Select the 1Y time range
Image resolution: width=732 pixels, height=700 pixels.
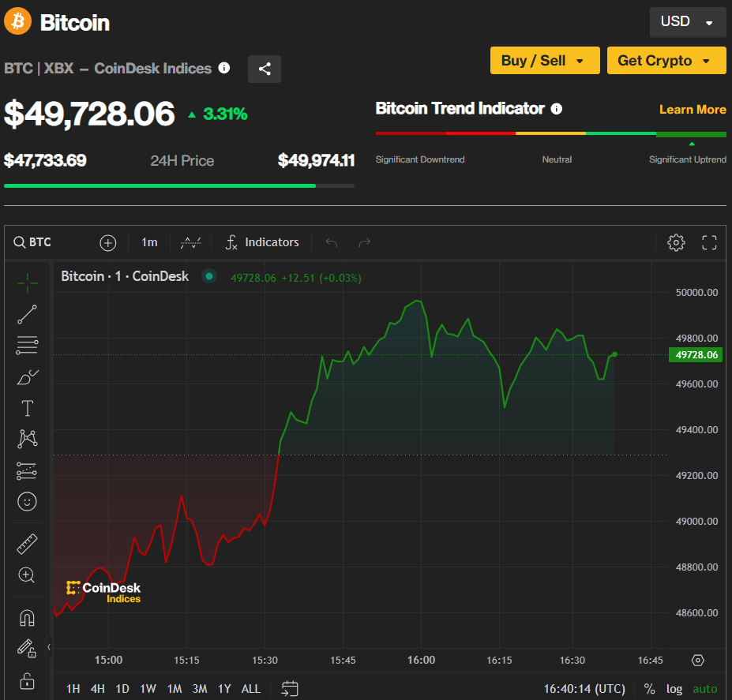pos(224,689)
